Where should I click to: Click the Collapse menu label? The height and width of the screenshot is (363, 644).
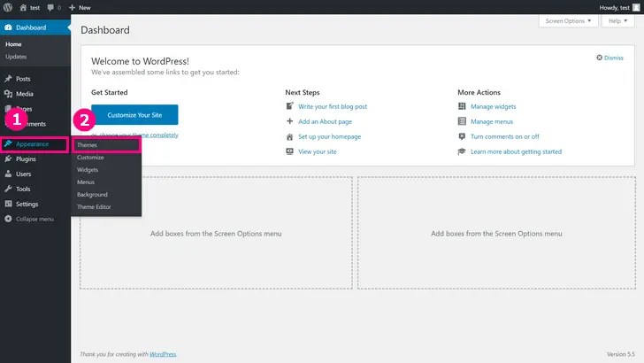click(34, 219)
